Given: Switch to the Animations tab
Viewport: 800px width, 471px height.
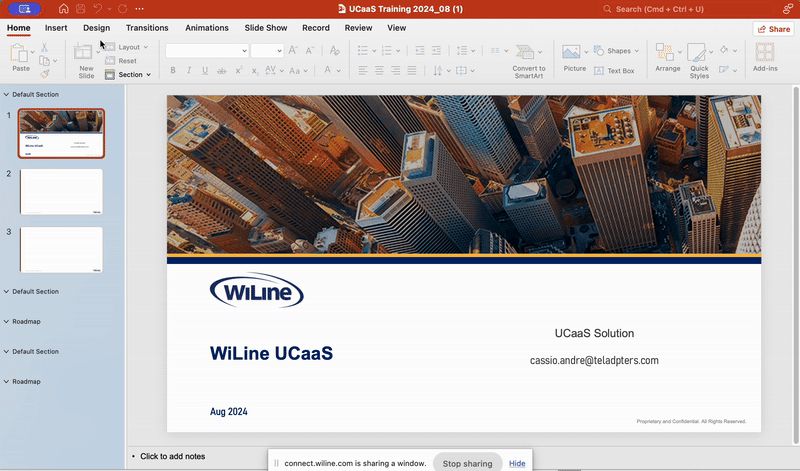Looking at the screenshot, I should (x=207, y=28).
